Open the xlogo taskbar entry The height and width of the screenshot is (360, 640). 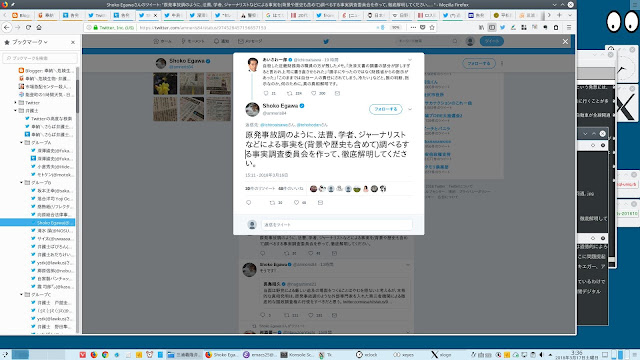click(442, 355)
